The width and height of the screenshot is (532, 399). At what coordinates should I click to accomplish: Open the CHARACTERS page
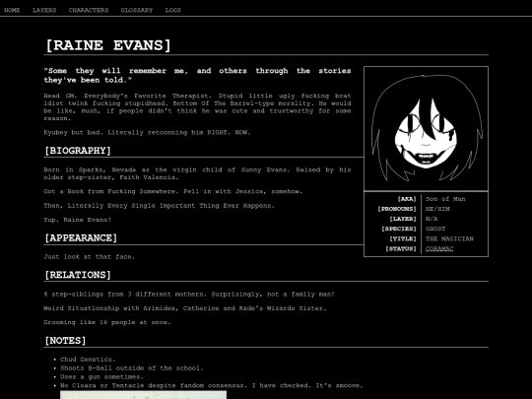click(89, 10)
